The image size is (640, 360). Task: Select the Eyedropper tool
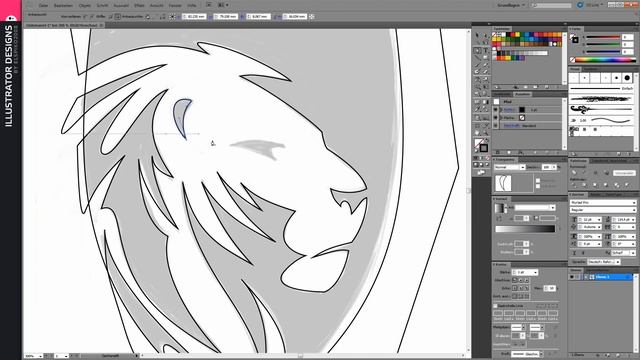point(477,109)
